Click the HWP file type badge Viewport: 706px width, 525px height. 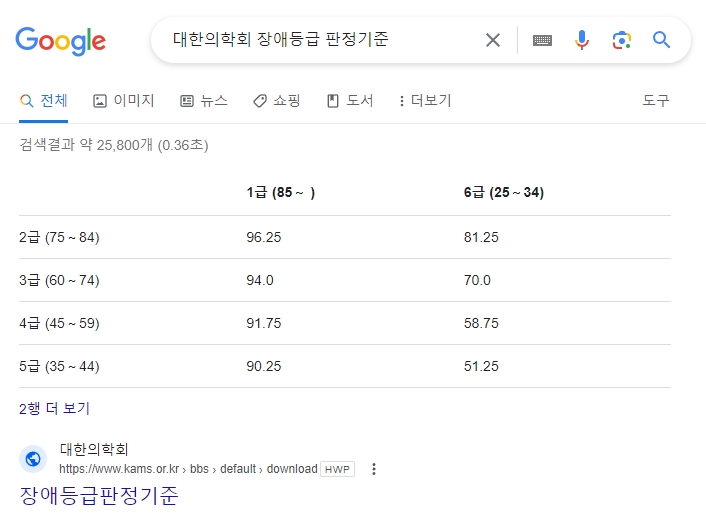[x=337, y=469]
